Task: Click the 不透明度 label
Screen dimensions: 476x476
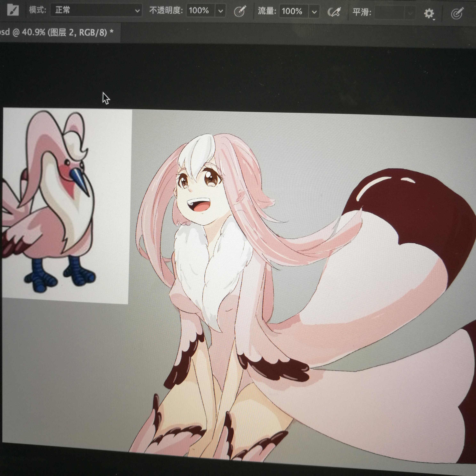Action: coord(166,10)
